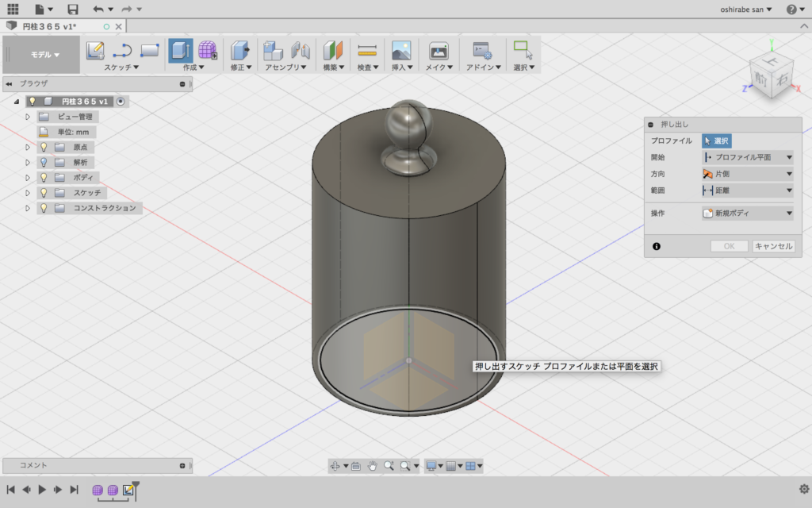Toggle the 原点 folder lightbulb

pyautogui.click(x=44, y=147)
